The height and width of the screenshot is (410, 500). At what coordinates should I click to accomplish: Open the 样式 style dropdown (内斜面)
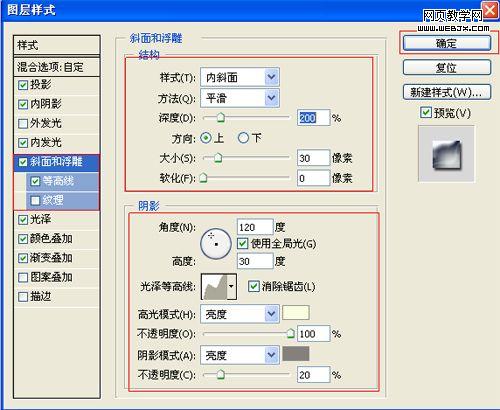240,78
